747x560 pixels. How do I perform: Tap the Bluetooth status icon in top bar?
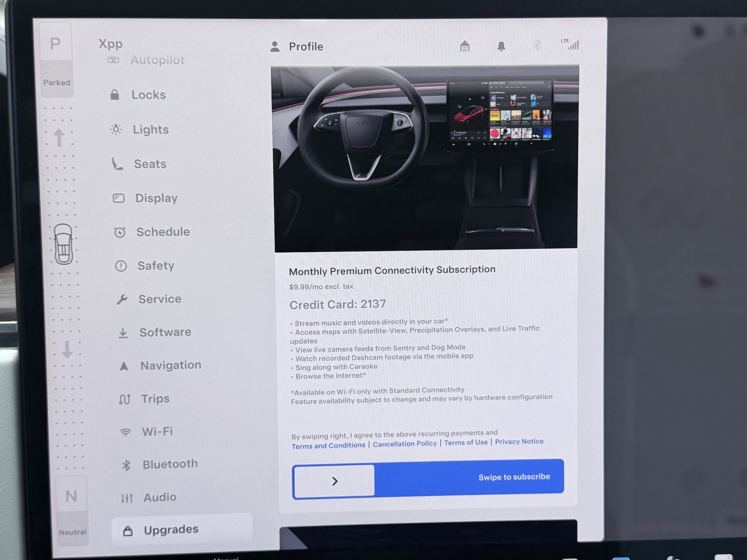(x=537, y=45)
